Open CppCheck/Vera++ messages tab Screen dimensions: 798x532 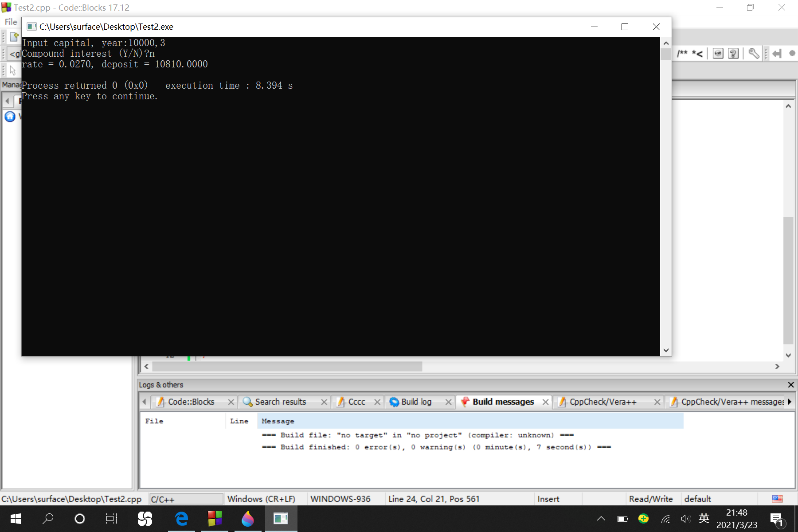tap(733, 402)
